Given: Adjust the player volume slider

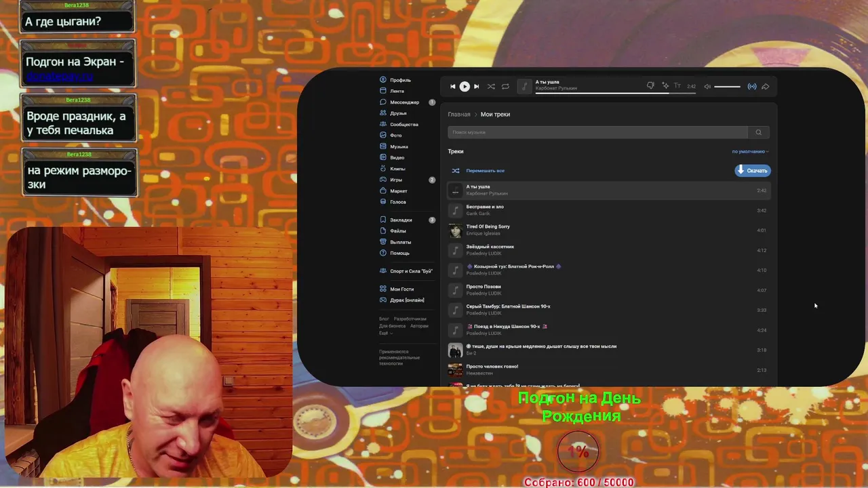Looking at the screenshot, I should point(727,87).
